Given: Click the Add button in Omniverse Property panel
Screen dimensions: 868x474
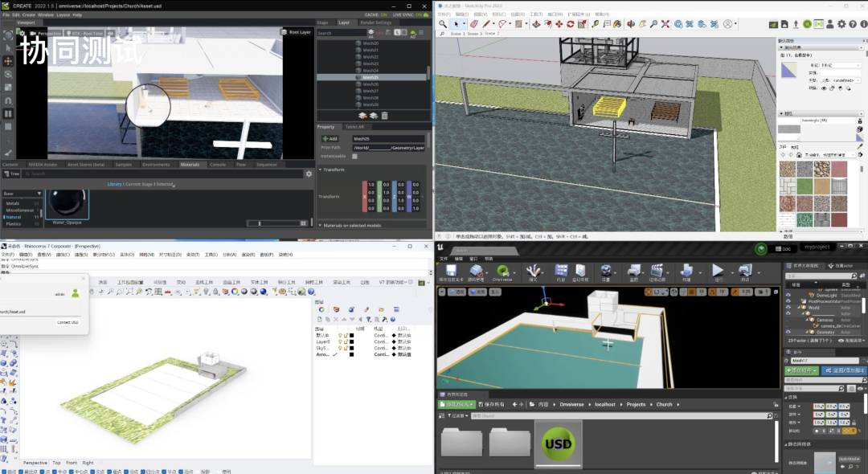Looking at the screenshot, I should (x=330, y=139).
